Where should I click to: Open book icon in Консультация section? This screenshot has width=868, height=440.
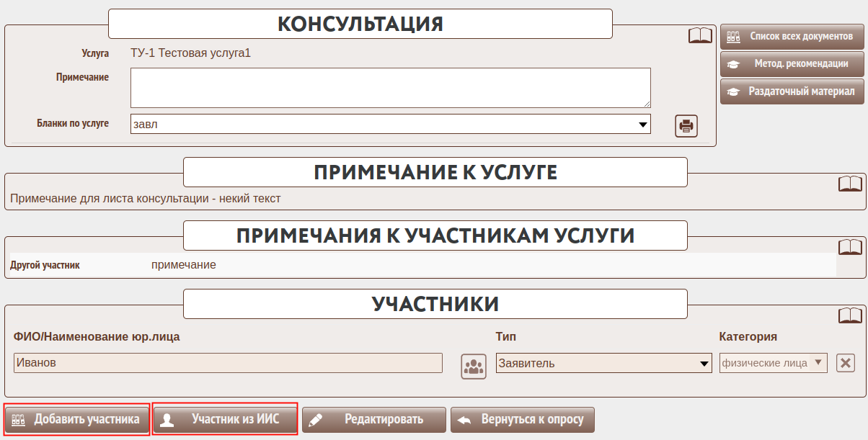click(700, 36)
